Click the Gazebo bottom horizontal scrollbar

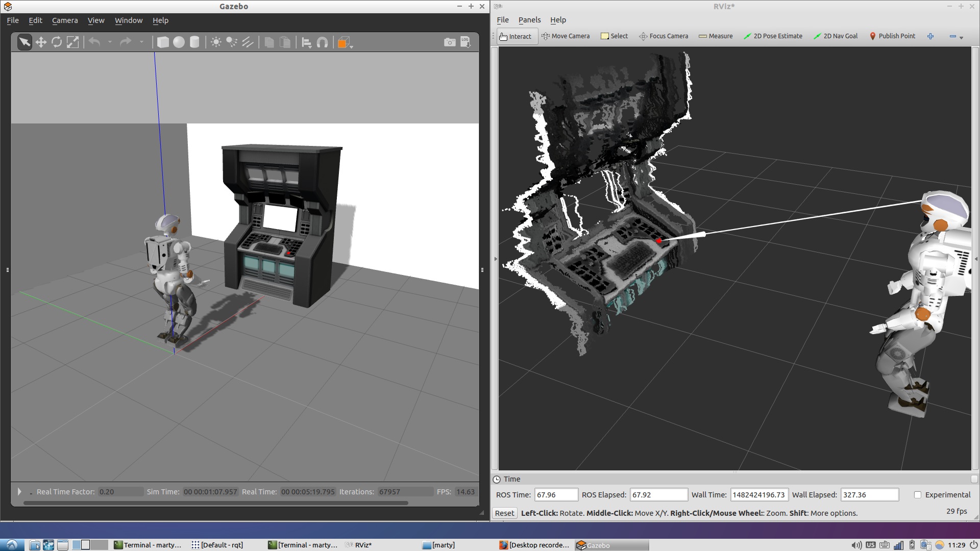(x=215, y=503)
